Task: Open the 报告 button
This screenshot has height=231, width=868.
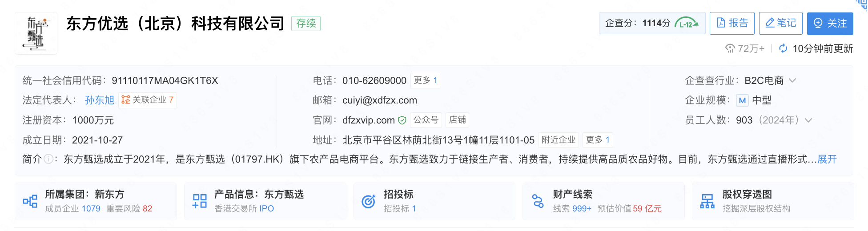Action: coord(732,23)
